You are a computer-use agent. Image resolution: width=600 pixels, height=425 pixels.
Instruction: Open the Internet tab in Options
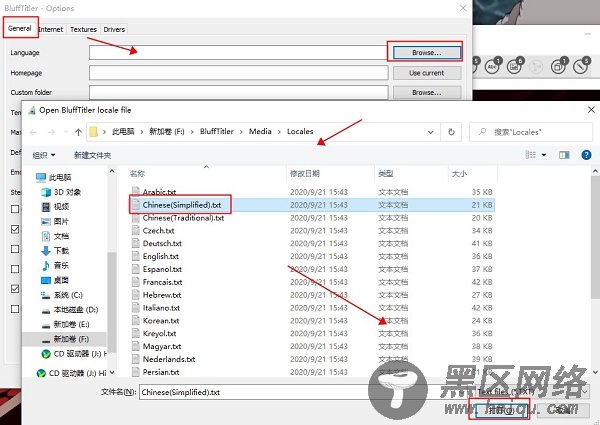[51, 29]
